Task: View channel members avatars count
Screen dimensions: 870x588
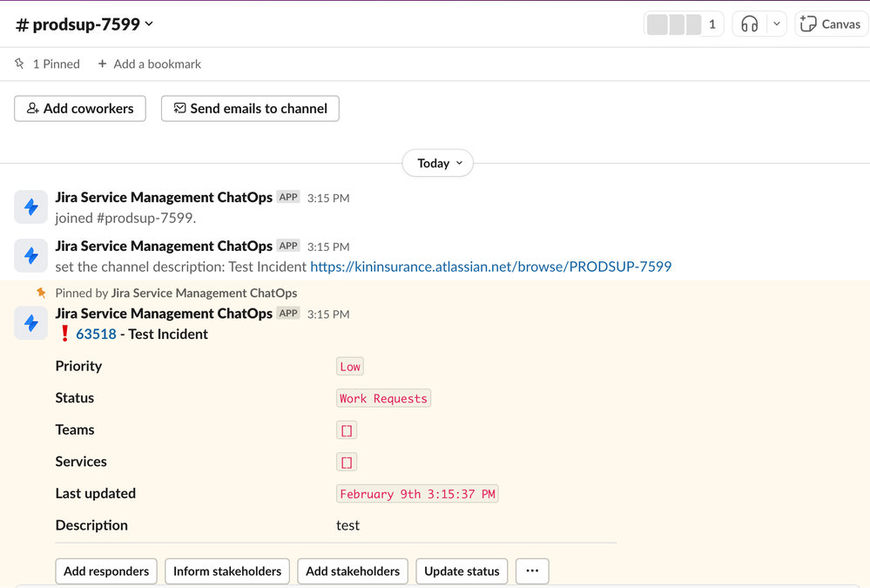Action: [684, 24]
